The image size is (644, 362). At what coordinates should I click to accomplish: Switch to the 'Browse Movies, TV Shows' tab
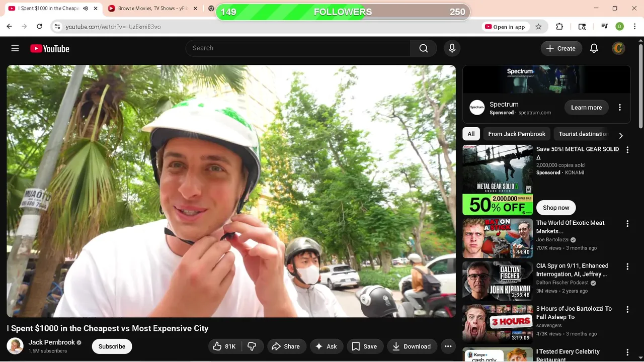[x=152, y=9]
